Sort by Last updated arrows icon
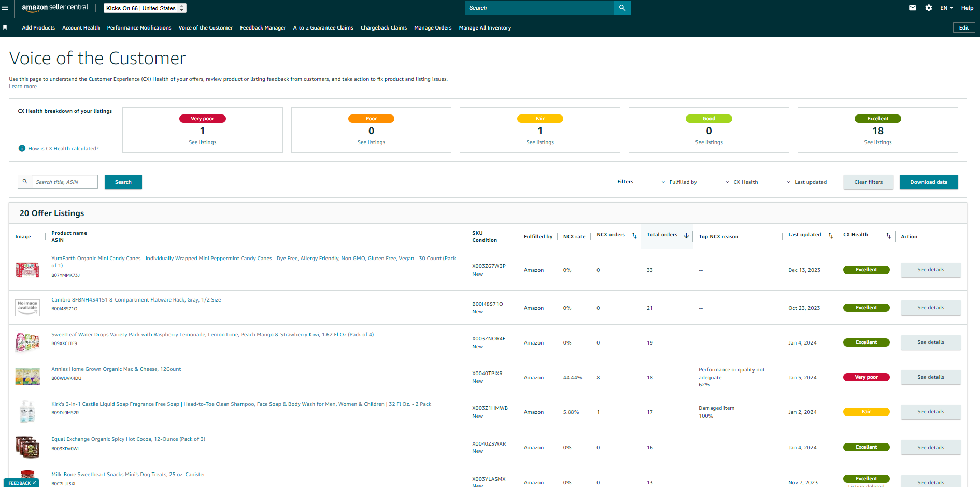980x487 pixels. pos(831,236)
